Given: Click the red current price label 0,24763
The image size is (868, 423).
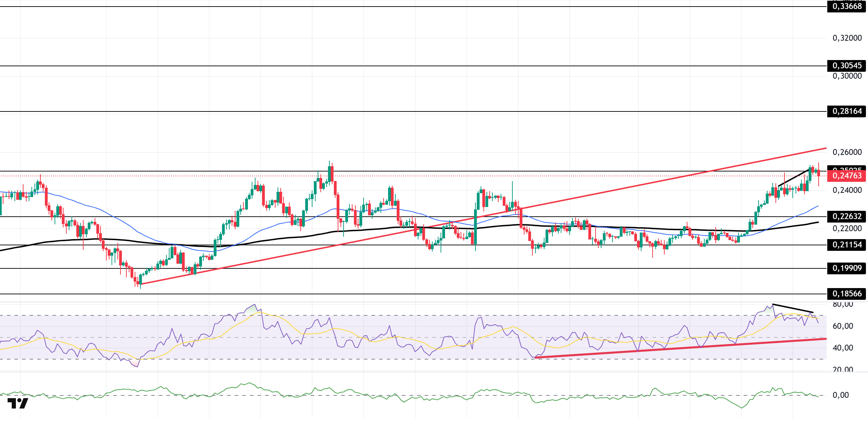Looking at the screenshot, I should point(847,176).
